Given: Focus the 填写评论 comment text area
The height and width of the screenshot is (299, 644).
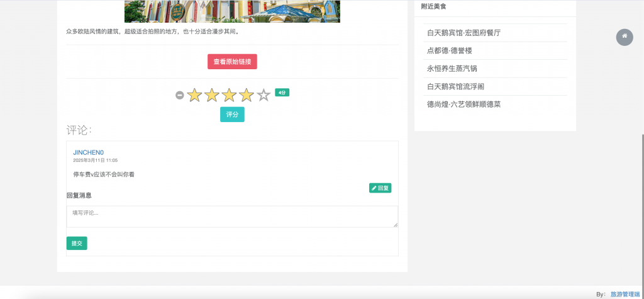Looking at the screenshot, I should coord(232,217).
